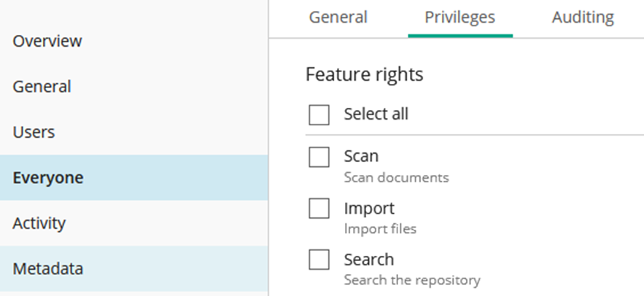644x296 pixels.
Task: Toggle the Search feature right checkbox
Action: (319, 260)
